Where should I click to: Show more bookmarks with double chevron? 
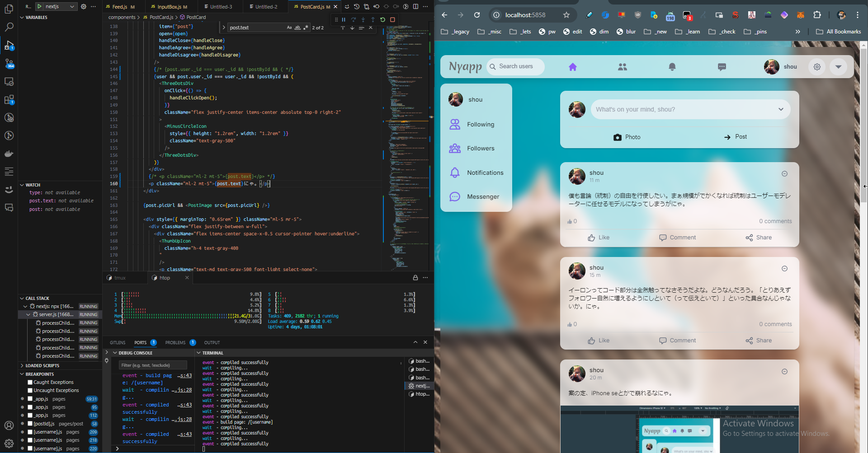(798, 32)
